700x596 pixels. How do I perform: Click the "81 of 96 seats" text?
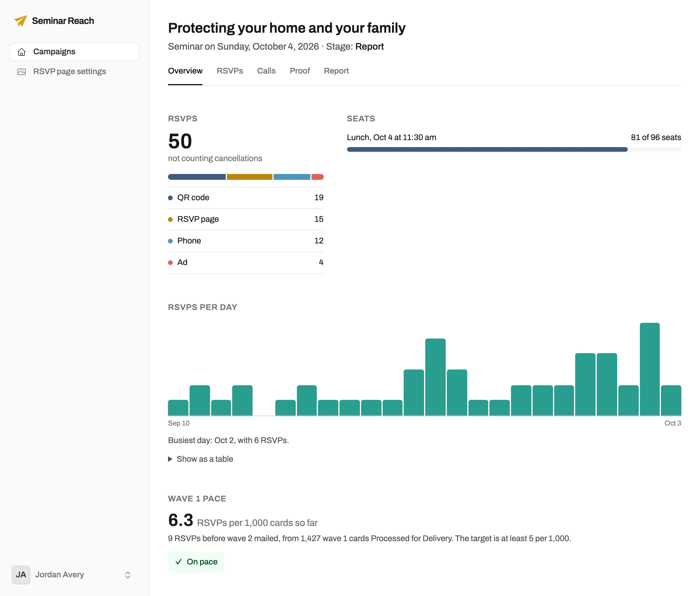click(656, 137)
